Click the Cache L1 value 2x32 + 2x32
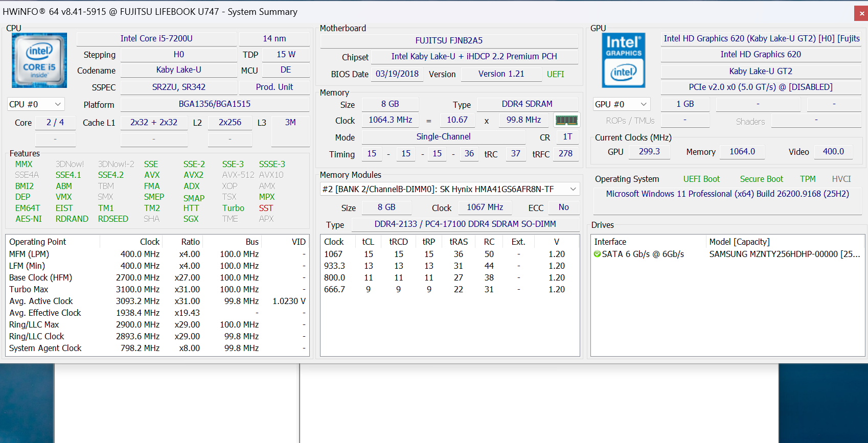 [154, 123]
